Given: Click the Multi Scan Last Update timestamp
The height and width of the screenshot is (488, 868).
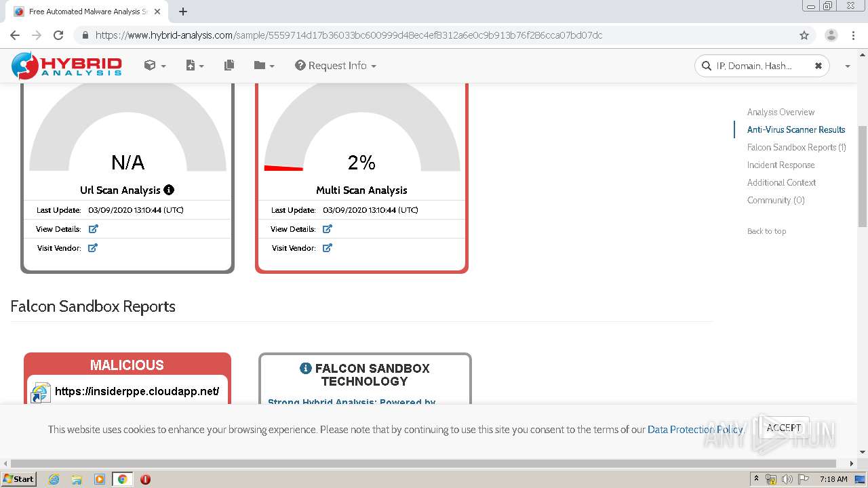Looking at the screenshot, I should coord(370,210).
